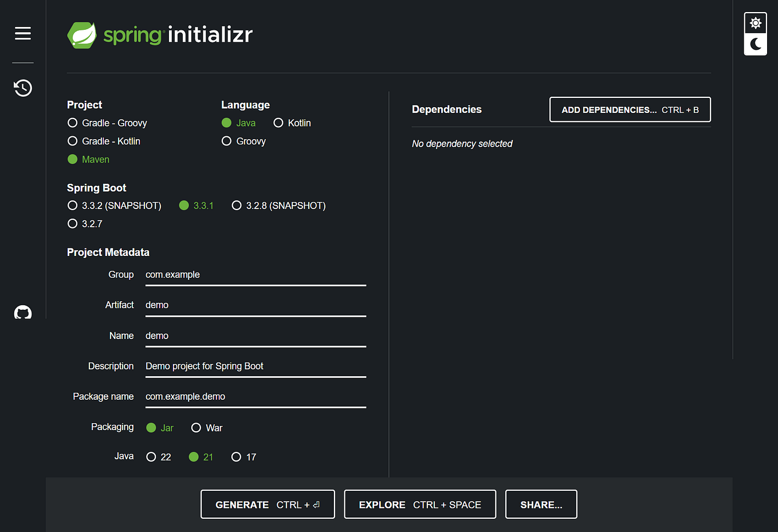The image size is (778, 532).
Task: Click the 'No dependency selected' text
Action: point(462,144)
